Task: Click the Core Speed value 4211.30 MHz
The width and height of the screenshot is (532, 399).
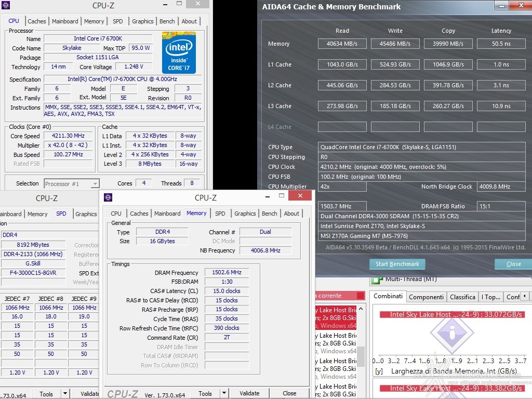Action: tap(68, 136)
